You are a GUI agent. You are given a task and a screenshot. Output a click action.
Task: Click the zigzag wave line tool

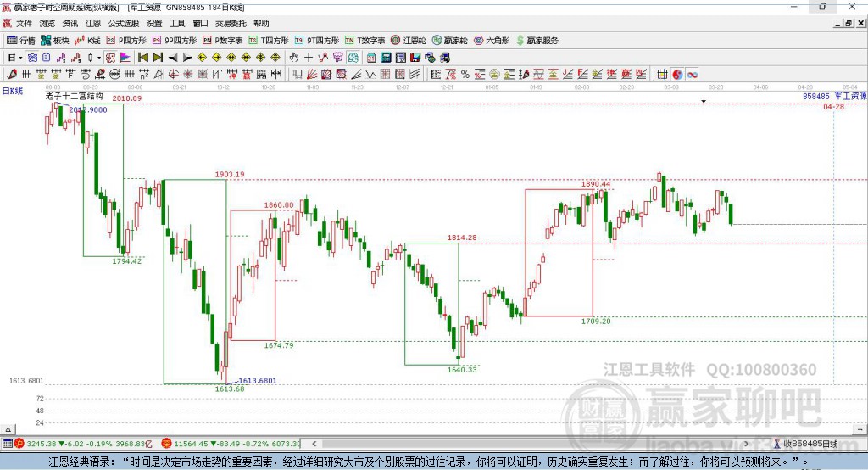(x=370, y=75)
